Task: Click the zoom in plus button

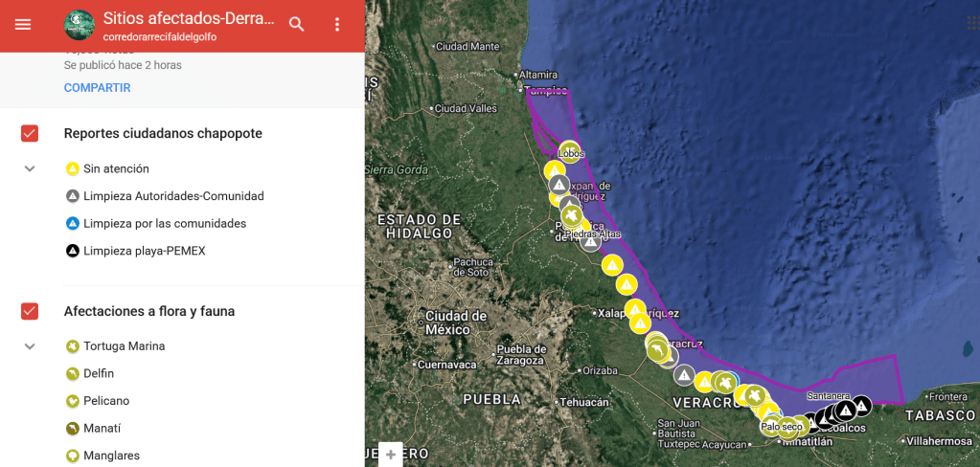Action: pyautogui.click(x=391, y=456)
